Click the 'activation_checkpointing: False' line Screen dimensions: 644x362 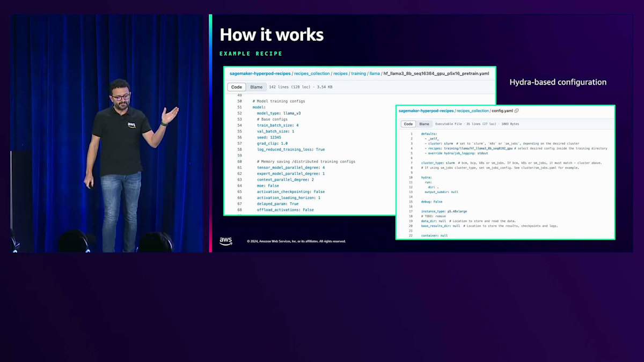(x=291, y=191)
